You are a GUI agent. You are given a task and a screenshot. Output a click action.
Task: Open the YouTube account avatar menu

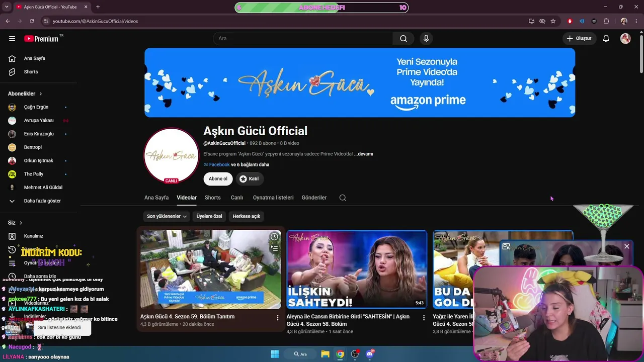pyautogui.click(x=625, y=38)
